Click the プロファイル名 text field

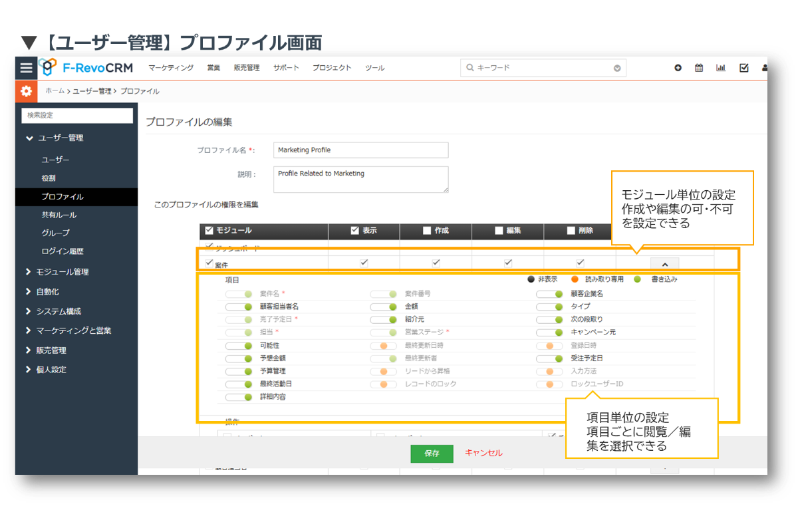pyautogui.click(x=360, y=150)
